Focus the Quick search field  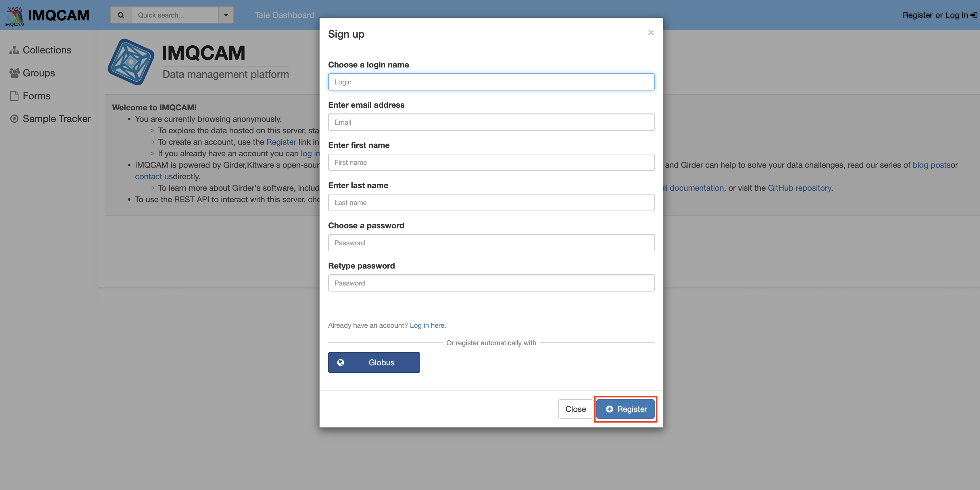(175, 15)
